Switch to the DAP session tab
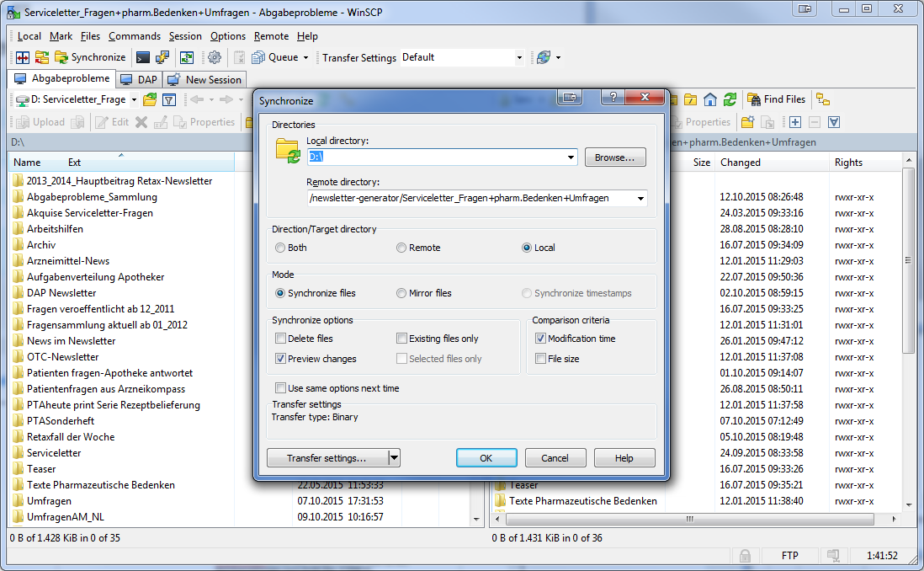 139,79
